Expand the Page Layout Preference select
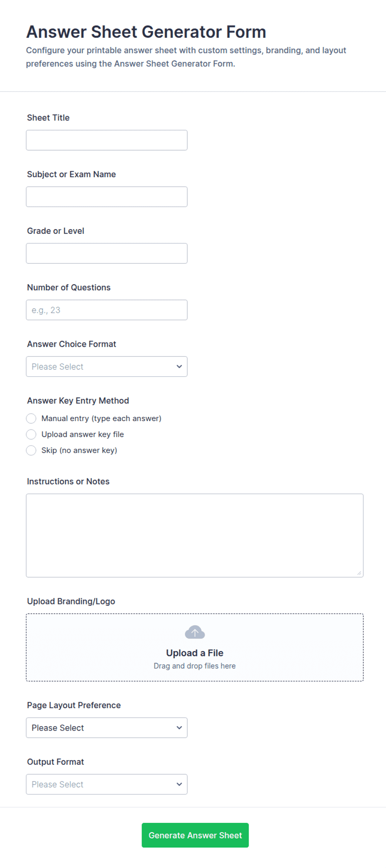This screenshot has width=386, height=868. [x=107, y=728]
